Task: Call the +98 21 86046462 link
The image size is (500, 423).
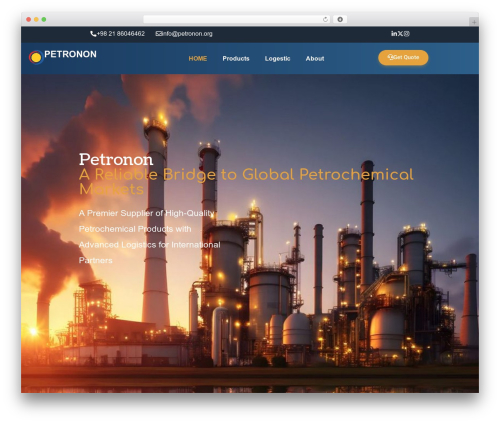Action: pos(121,34)
